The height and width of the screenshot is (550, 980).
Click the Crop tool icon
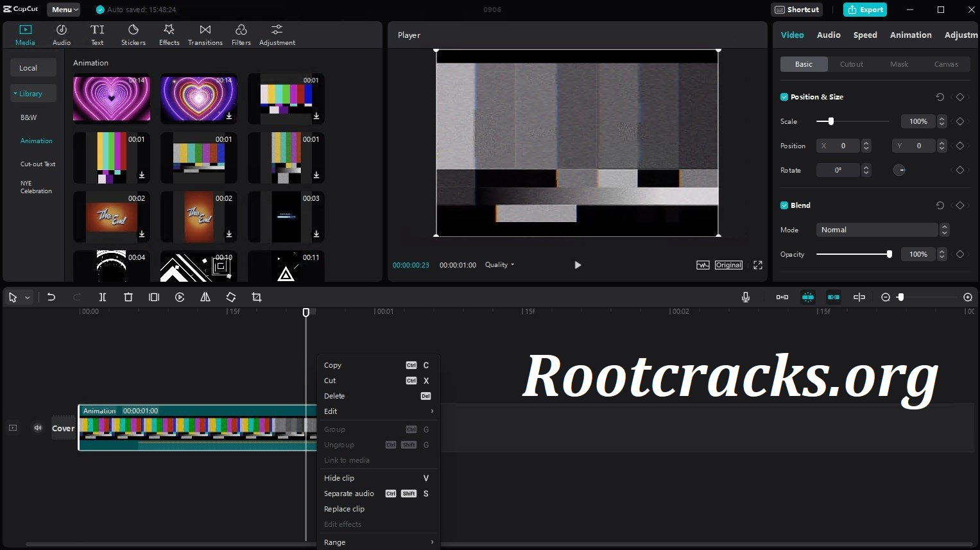click(x=257, y=297)
